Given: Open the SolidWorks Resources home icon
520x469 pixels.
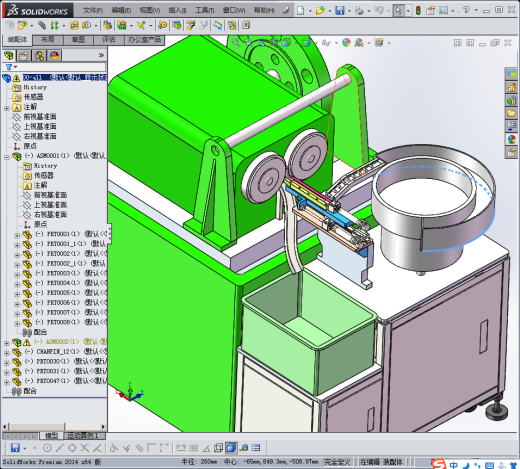Looking at the screenshot, I should 511,87.
